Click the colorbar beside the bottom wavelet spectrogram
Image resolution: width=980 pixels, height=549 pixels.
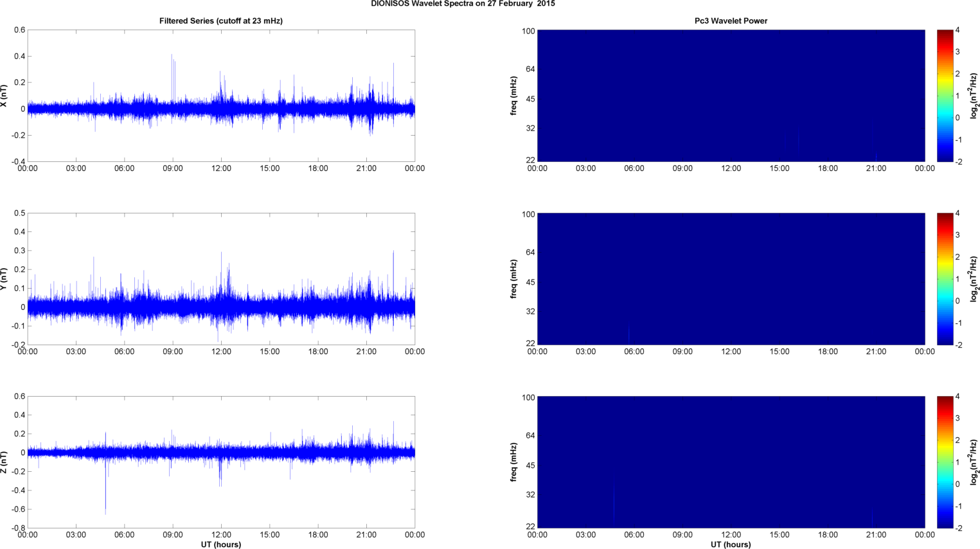coord(945,462)
